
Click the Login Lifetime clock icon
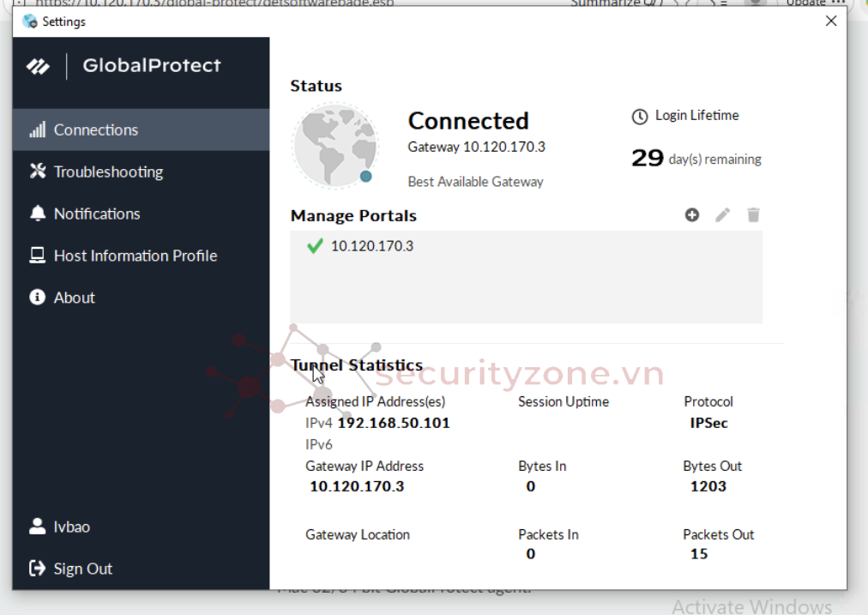639,116
